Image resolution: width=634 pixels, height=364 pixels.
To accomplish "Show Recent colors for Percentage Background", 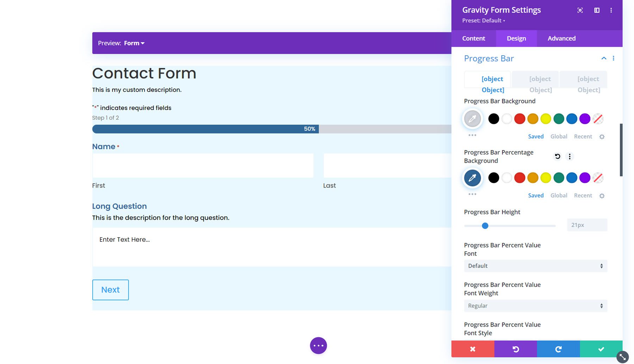I will click(x=583, y=195).
